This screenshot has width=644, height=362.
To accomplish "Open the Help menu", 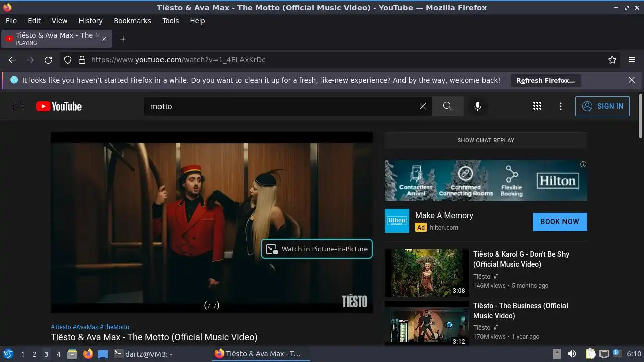I will [197, 21].
